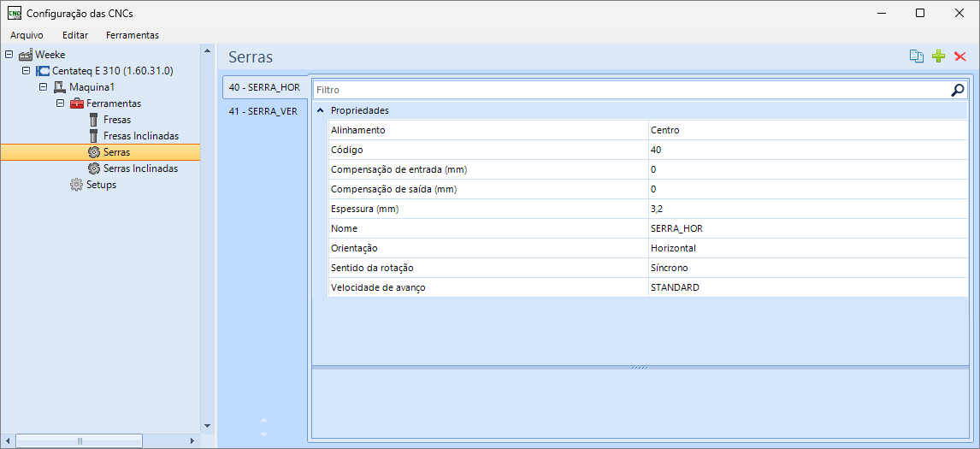Click the horizontal scrollbar thumb

point(80,440)
